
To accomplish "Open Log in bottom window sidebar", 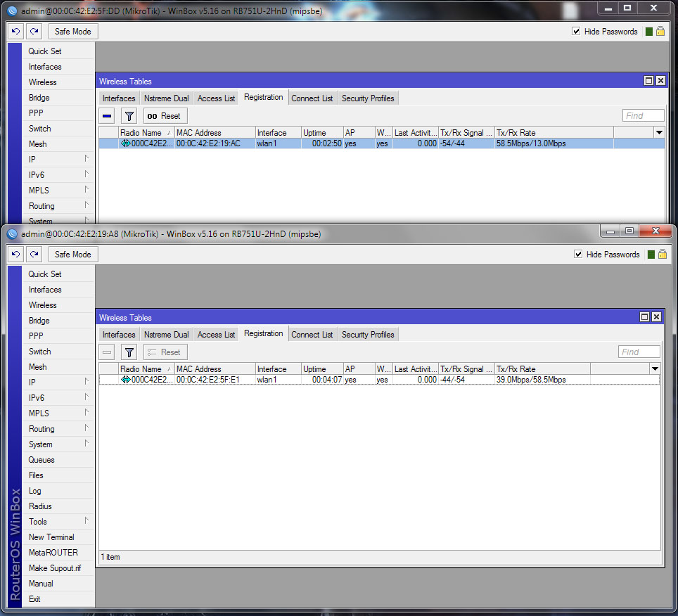I will click(x=34, y=491).
